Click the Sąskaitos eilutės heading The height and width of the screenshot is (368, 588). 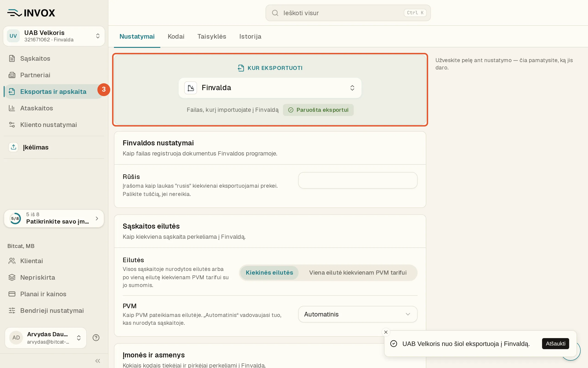point(151,226)
